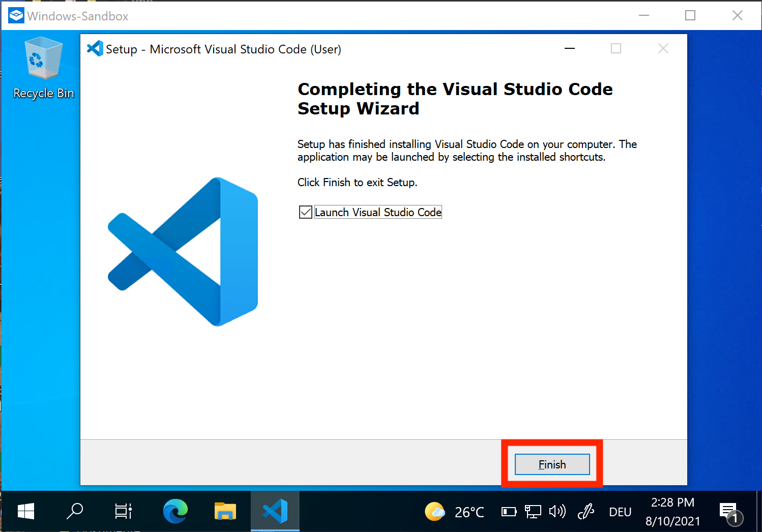Open the Recycle Bin desktop icon

click(x=44, y=68)
